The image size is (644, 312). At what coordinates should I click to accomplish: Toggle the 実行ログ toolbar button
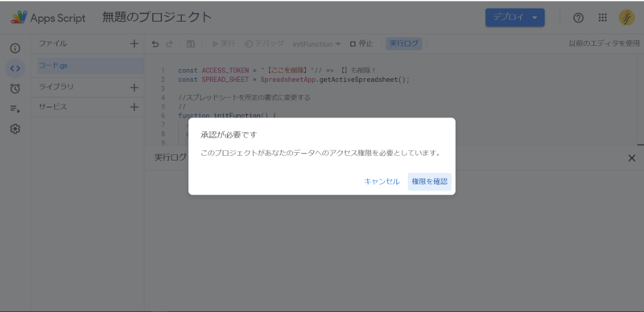404,43
